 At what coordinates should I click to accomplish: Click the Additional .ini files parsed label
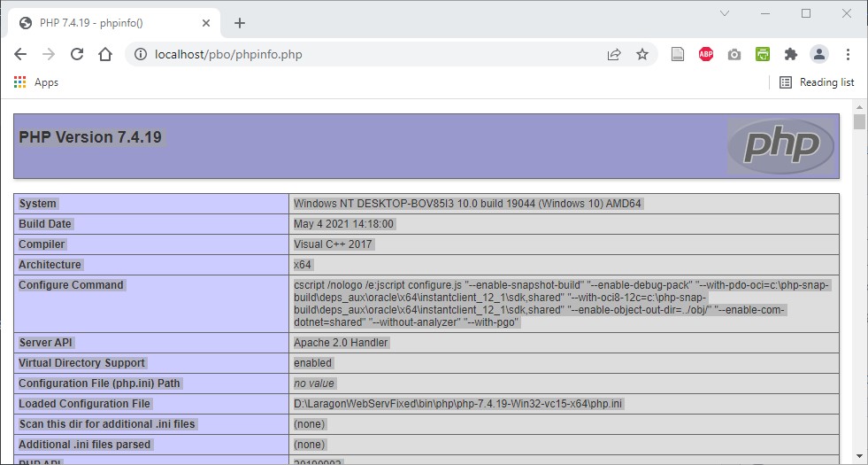(x=85, y=445)
